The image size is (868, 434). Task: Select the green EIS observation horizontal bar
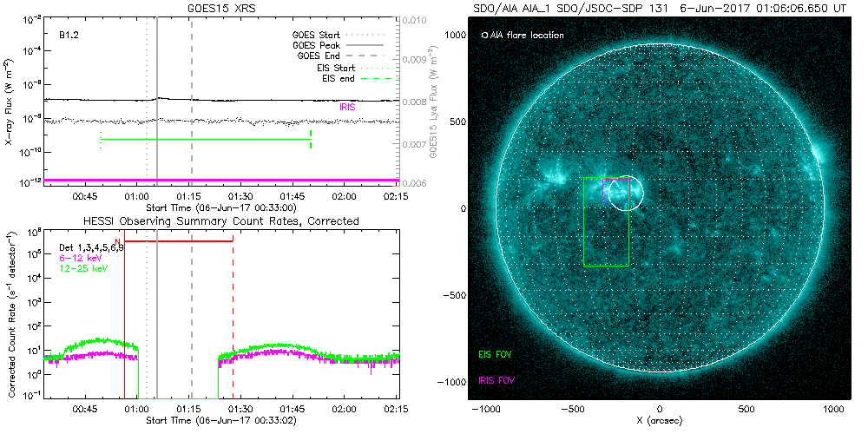(206, 139)
